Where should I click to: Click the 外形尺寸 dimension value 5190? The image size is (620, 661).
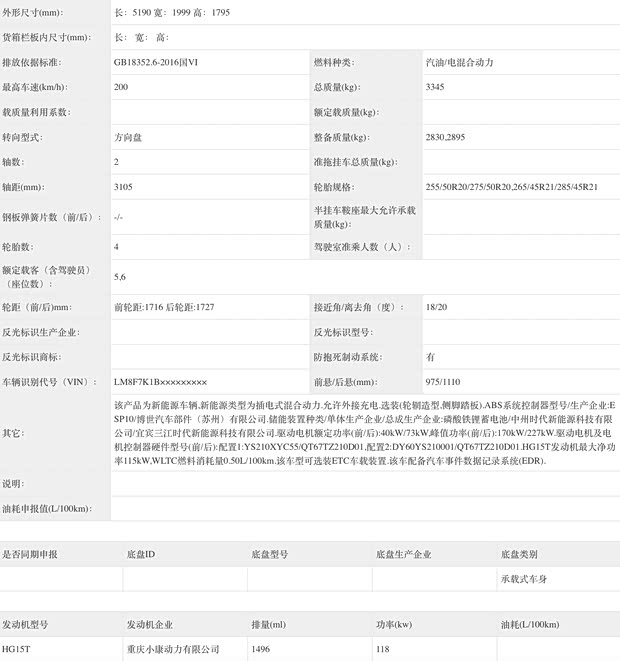[142, 13]
